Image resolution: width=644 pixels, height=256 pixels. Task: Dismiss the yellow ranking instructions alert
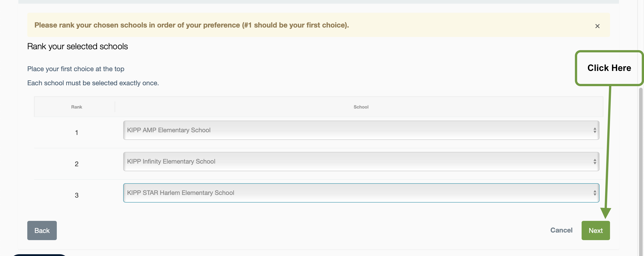[x=597, y=26]
